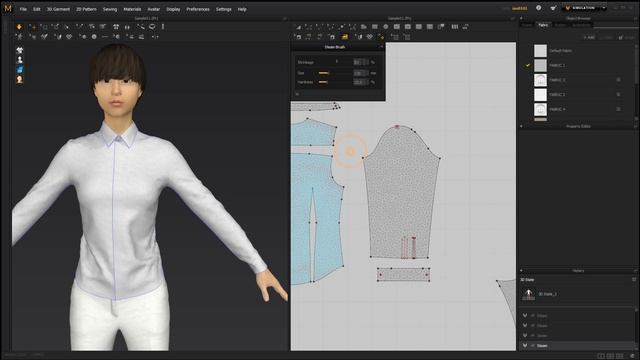The height and width of the screenshot is (360, 640).
Task: Switch to the Scene tab in Object Browser
Action: (527, 25)
